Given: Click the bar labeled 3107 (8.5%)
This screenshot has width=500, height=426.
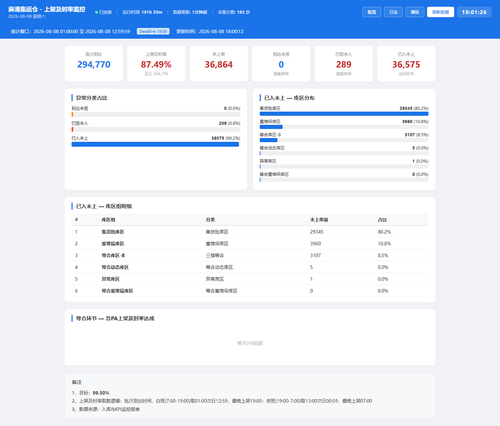Looking at the screenshot, I should click(268, 140).
